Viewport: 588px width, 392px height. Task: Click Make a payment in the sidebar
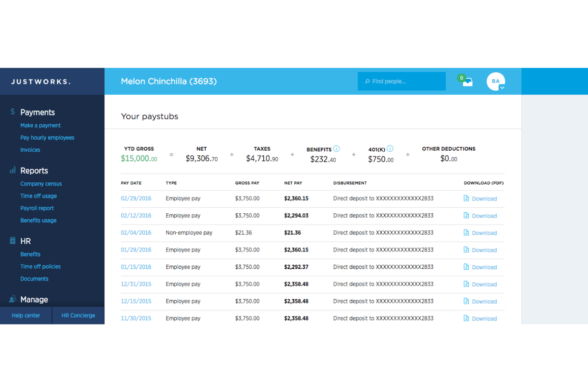coord(40,125)
